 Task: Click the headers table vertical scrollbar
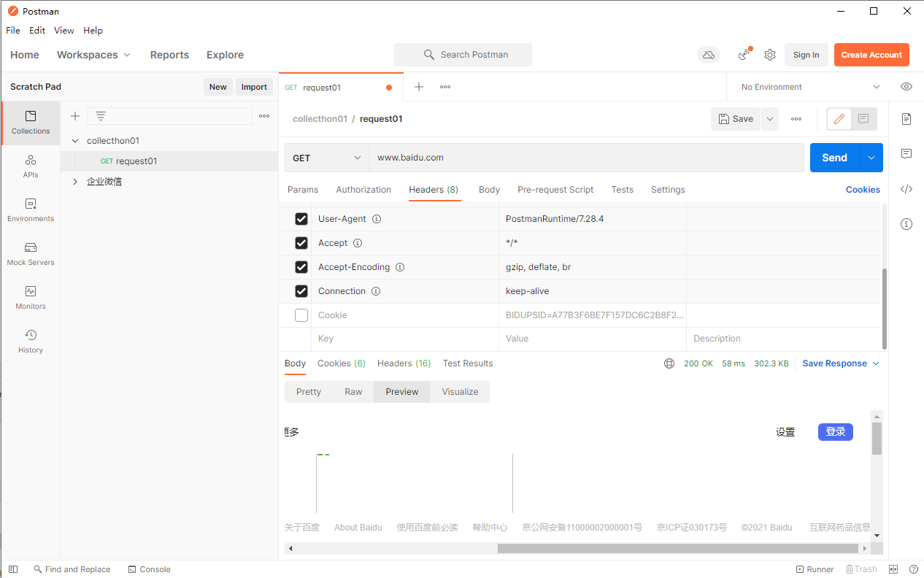click(x=885, y=309)
